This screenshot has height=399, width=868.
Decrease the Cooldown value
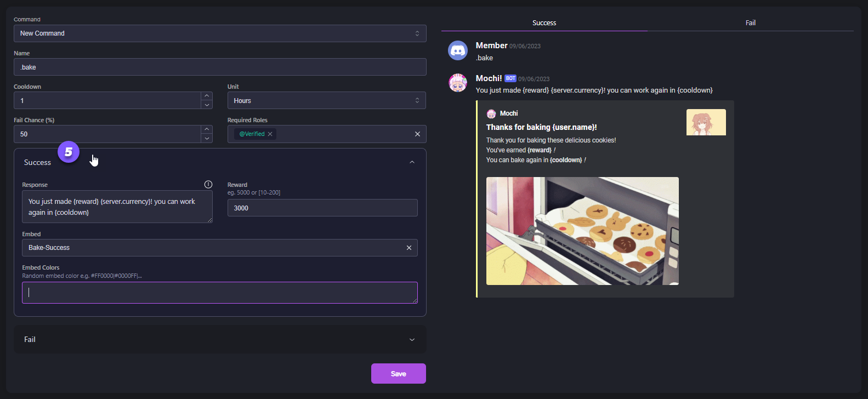coord(207,105)
